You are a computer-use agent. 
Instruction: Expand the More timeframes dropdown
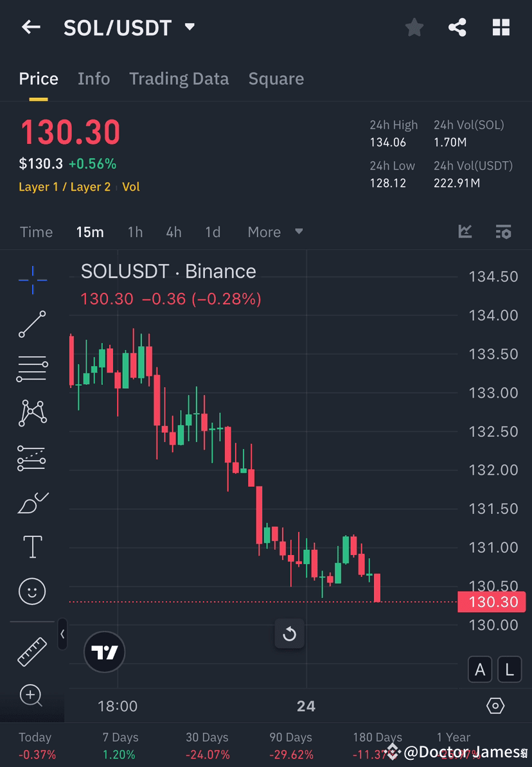click(274, 232)
